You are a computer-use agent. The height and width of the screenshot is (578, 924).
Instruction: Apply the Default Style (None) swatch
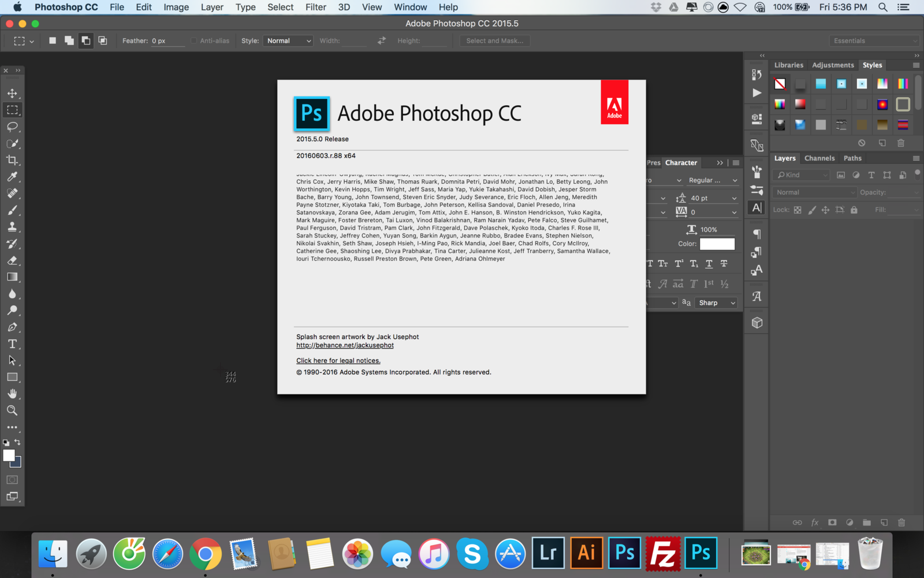click(780, 84)
